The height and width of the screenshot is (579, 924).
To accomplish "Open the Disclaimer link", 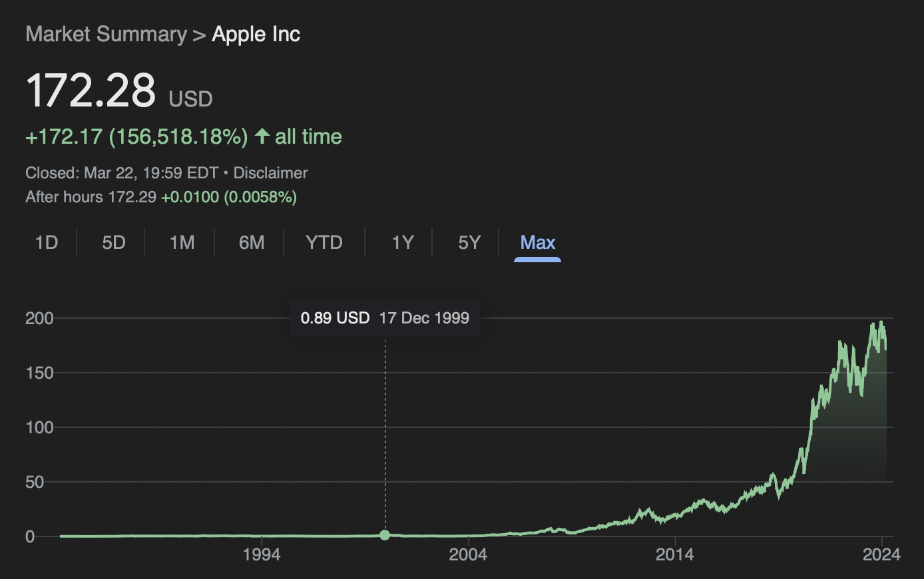I will tap(270, 173).
